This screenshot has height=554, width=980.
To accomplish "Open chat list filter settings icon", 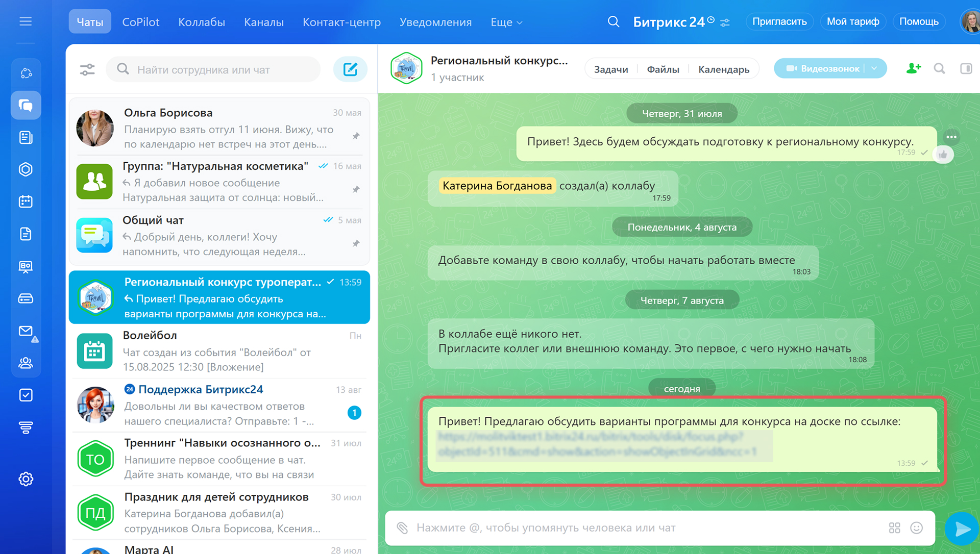I will tap(87, 69).
